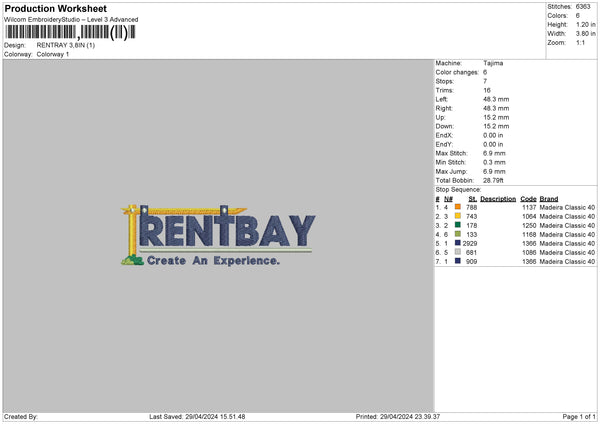The image size is (600, 424).
Task: Click the "N#" column header
Action: click(x=448, y=199)
